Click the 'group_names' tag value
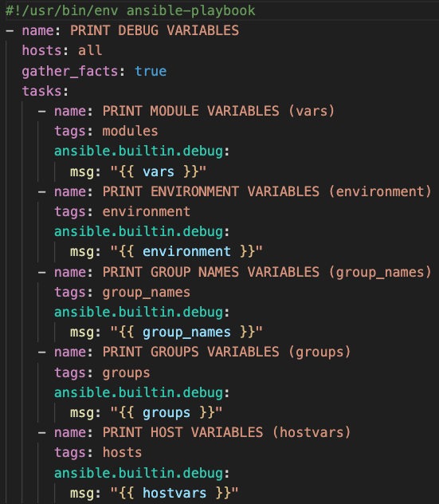Viewport: 439px width, 504px height. point(147,293)
